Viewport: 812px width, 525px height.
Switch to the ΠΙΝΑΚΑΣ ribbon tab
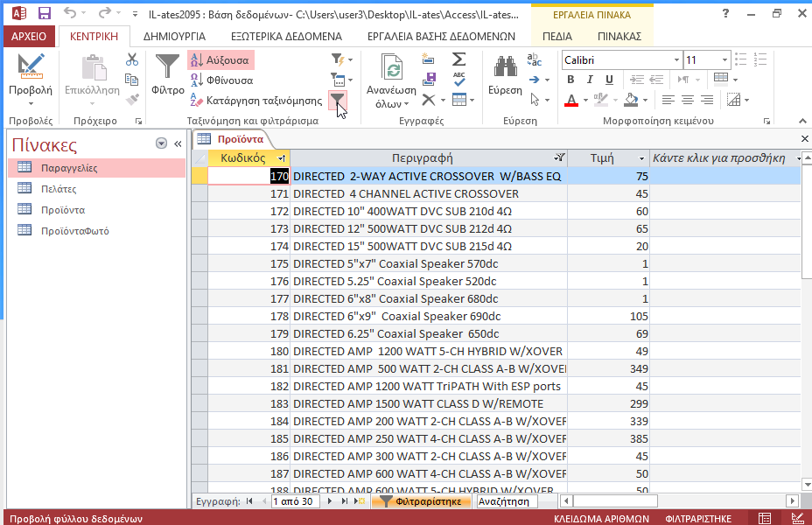click(619, 36)
